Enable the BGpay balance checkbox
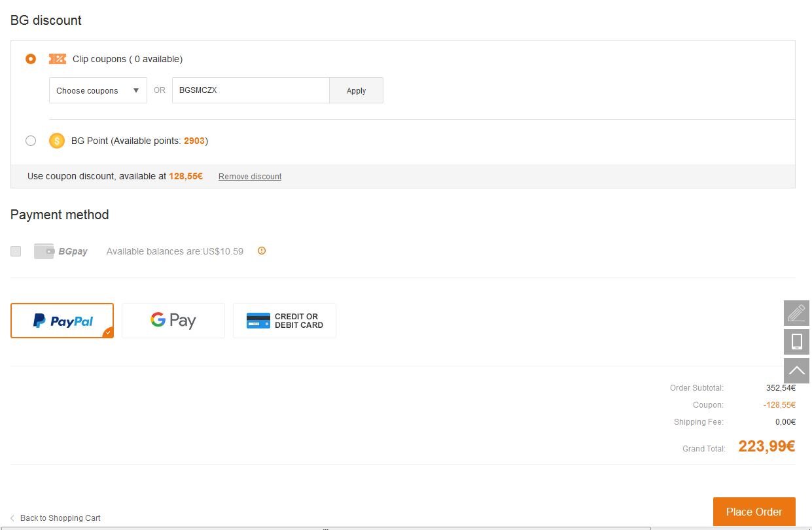The height and width of the screenshot is (530, 812). tap(16, 251)
